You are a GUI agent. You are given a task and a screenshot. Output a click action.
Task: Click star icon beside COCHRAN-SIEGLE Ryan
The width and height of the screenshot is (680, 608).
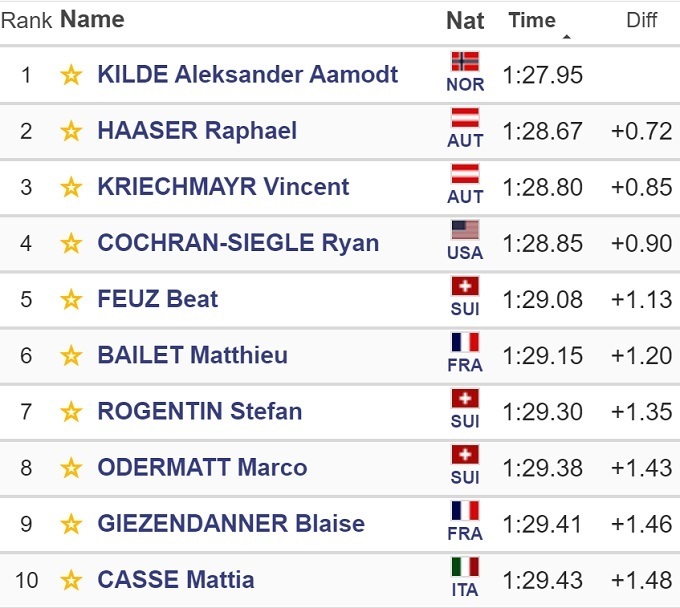(x=71, y=243)
